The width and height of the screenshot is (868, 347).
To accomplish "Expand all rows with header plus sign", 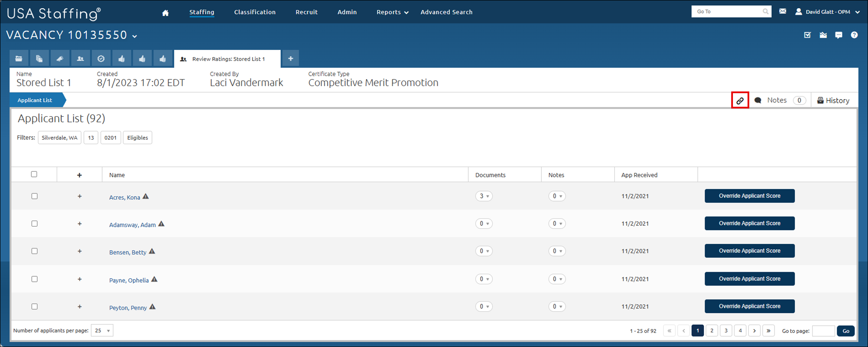I will (x=80, y=175).
